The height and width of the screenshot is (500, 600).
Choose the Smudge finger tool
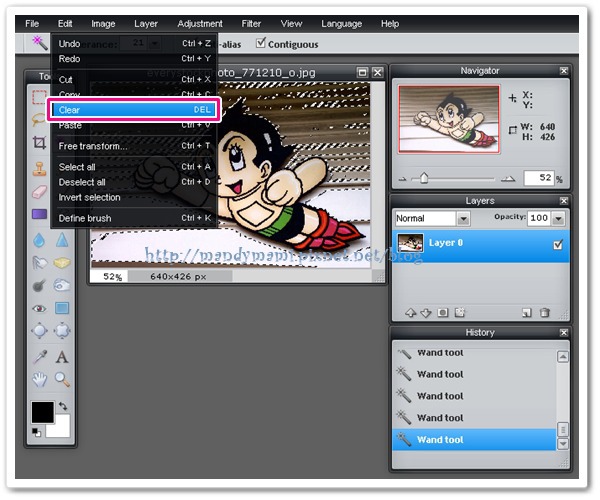(x=39, y=263)
